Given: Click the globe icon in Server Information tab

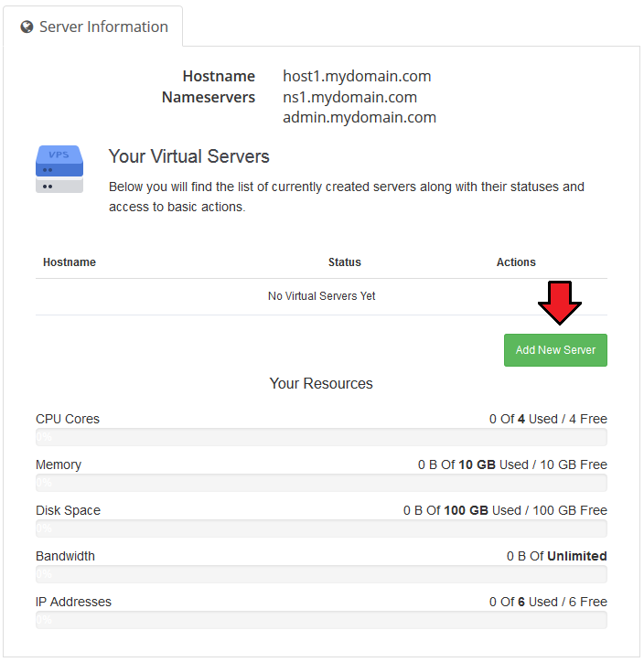Looking at the screenshot, I should click(x=27, y=27).
